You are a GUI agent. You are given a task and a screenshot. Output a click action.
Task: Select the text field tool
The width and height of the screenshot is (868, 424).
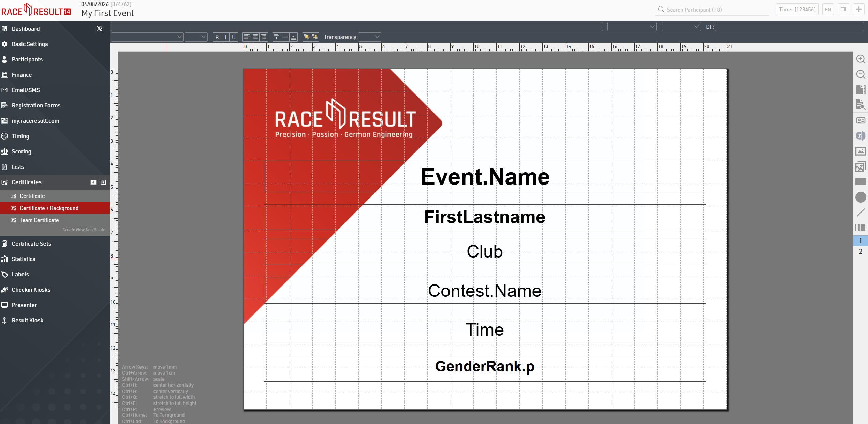click(860, 136)
